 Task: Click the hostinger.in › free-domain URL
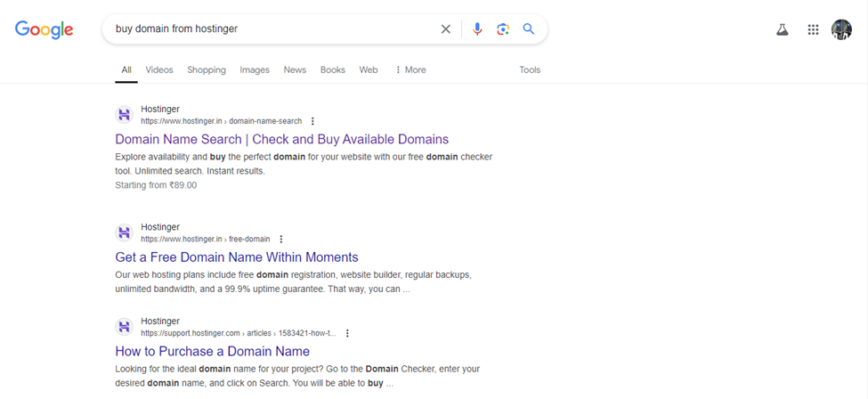[206, 240]
